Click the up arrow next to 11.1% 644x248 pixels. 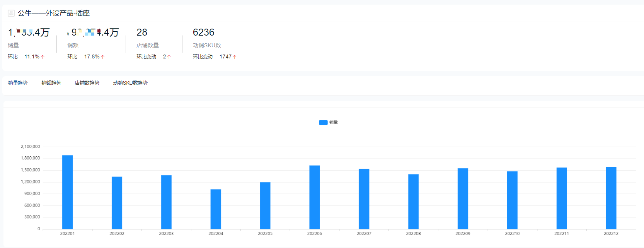(x=43, y=57)
